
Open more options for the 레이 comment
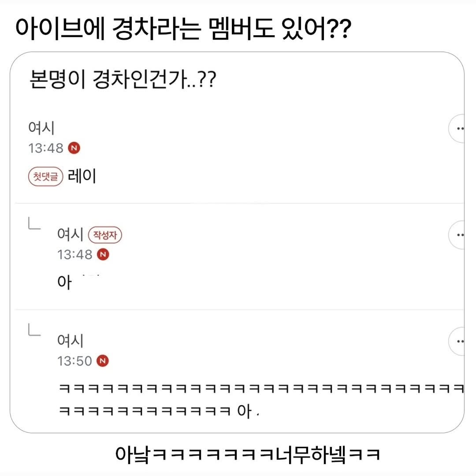(x=458, y=129)
